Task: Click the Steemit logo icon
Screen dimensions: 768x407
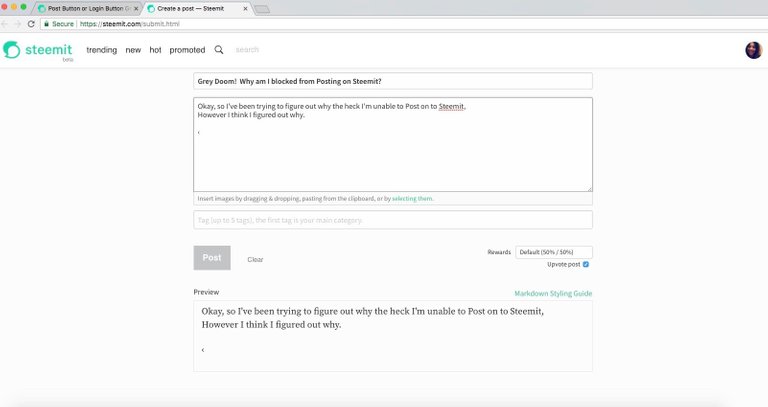Action: click(x=12, y=49)
